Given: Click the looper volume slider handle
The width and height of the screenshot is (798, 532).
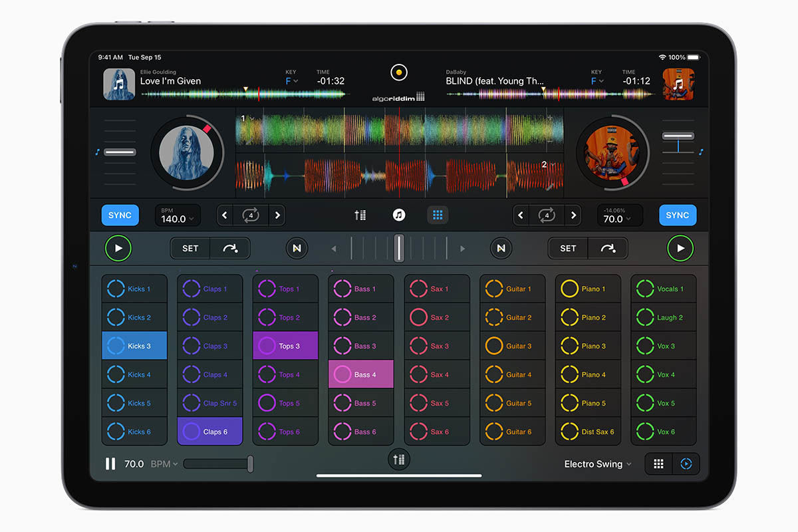Looking at the screenshot, I should click(x=250, y=464).
